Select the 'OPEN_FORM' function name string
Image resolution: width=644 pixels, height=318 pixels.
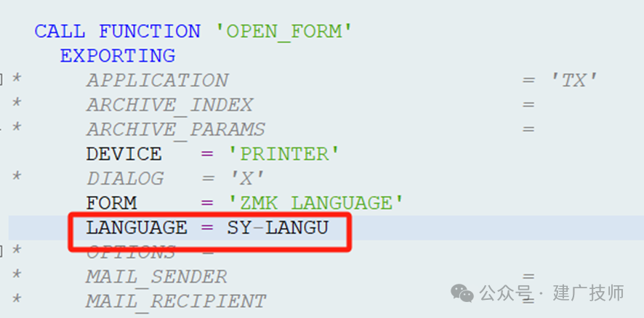(x=284, y=32)
